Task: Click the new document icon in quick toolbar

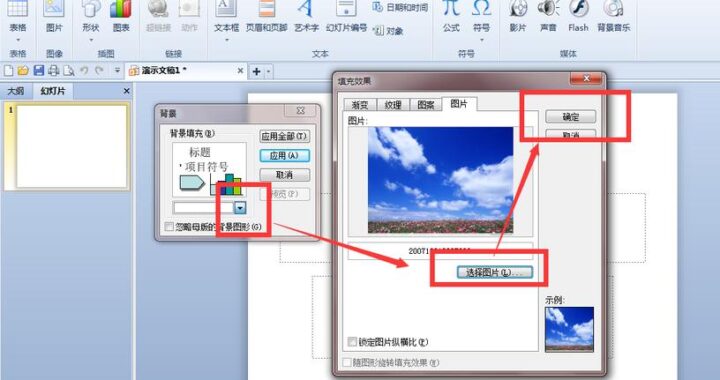Action: click(x=8, y=71)
